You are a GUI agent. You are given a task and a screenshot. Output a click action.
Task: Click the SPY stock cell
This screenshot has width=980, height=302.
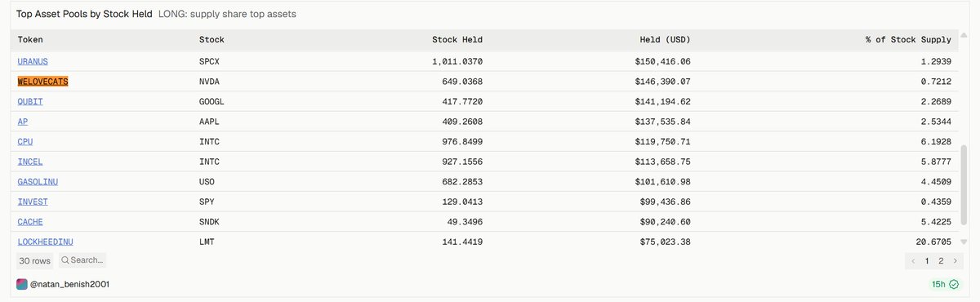(x=207, y=202)
